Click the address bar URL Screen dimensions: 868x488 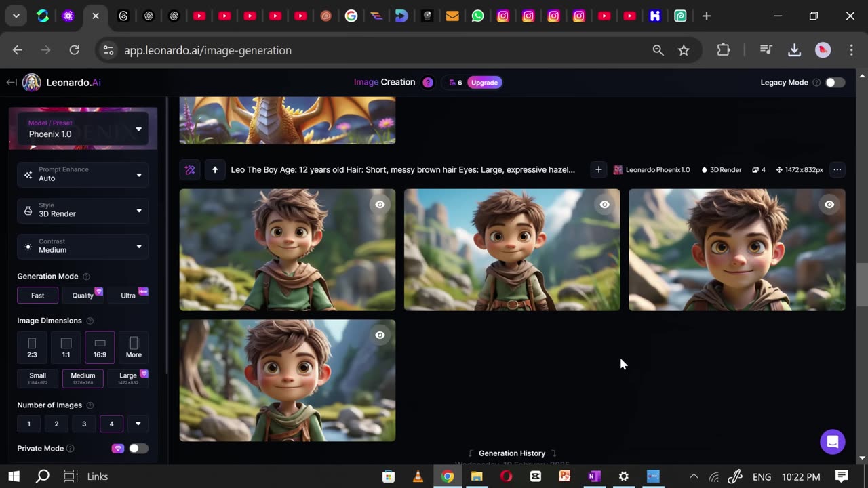[x=208, y=50]
